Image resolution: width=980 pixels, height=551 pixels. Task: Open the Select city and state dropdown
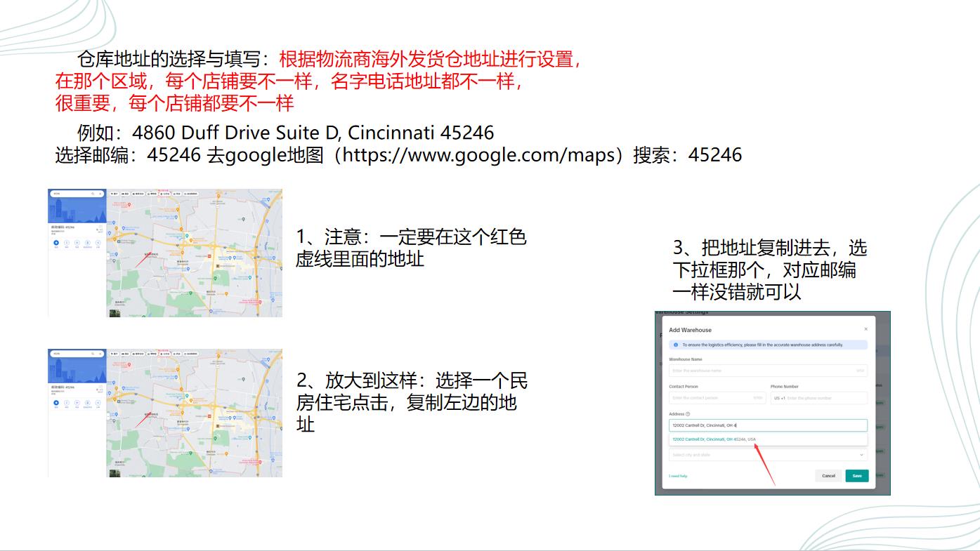(768, 455)
